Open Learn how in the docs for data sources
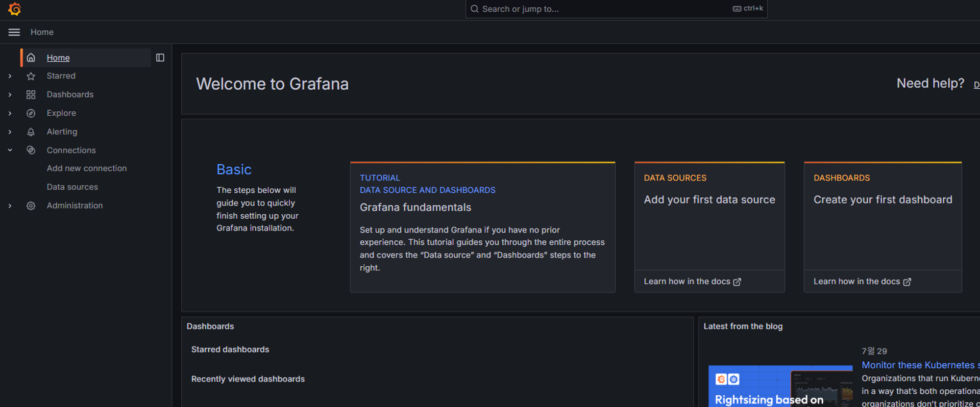980x407 pixels. 692,281
